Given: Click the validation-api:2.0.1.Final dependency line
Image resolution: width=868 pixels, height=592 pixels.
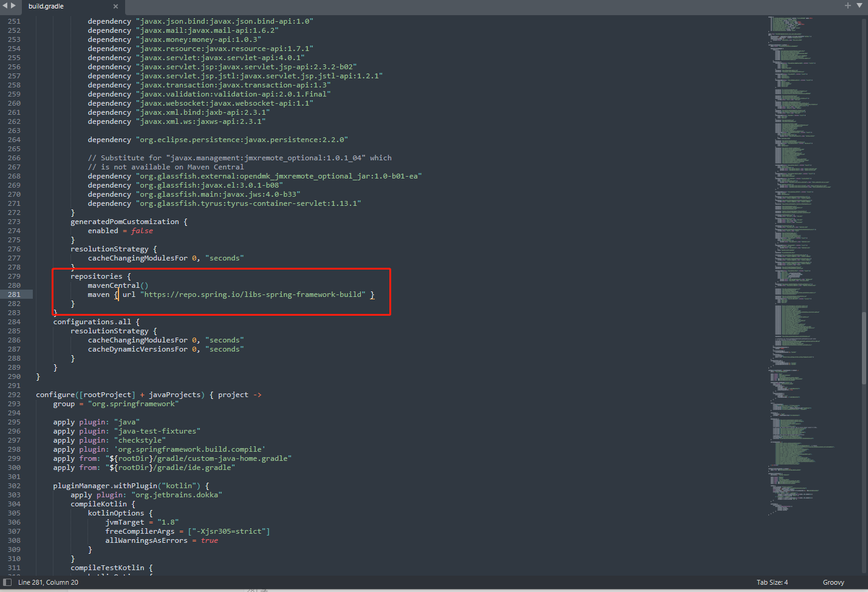Looking at the screenshot, I should point(209,94).
